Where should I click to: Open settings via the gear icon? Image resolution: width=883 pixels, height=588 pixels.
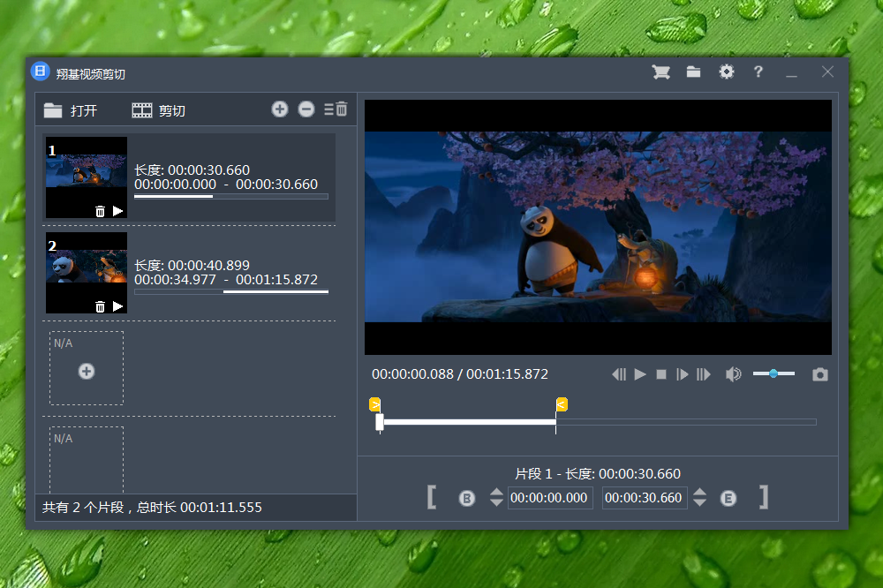pyautogui.click(x=726, y=72)
